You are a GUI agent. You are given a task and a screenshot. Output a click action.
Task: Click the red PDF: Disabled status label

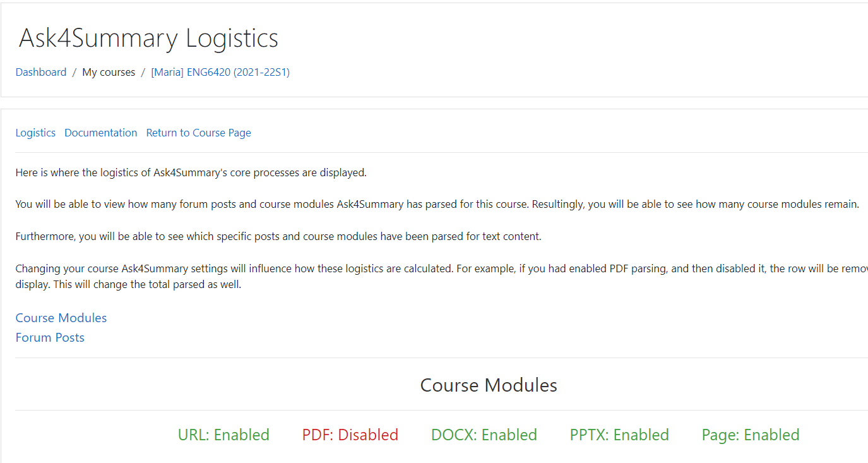[350, 435]
